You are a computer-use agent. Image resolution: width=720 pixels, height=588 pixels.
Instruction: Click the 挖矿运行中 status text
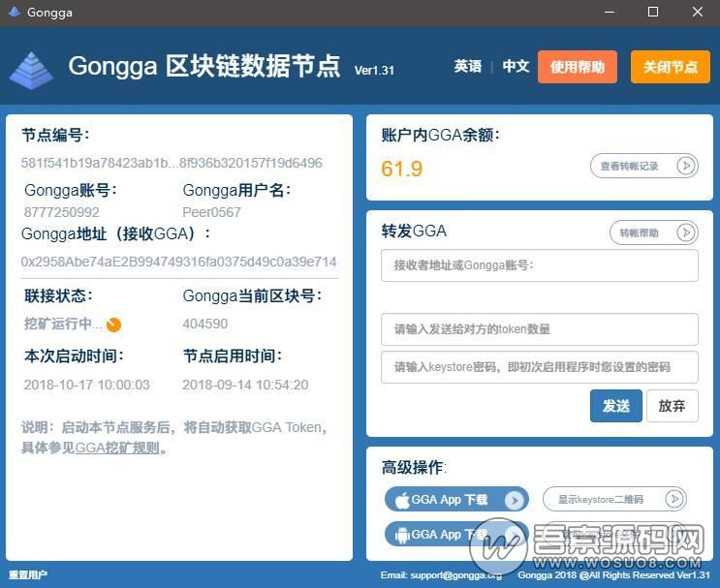coord(63,324)
